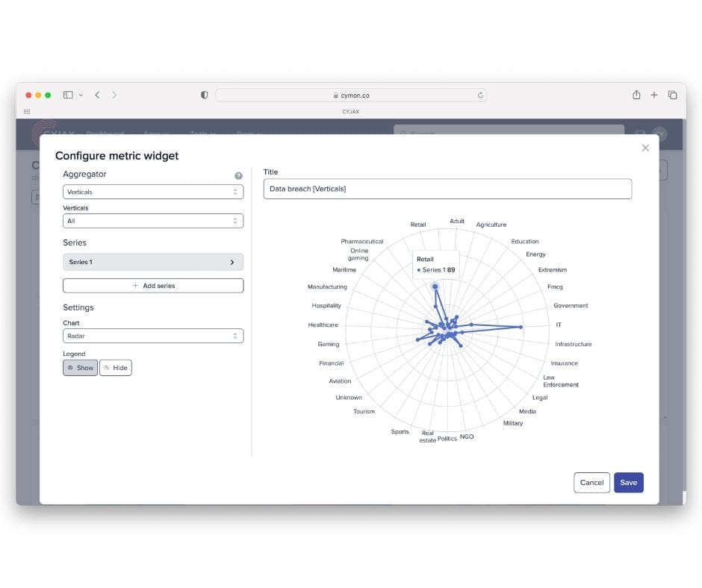Click the page reload icon in address bar
This screenshot has width=702, height=588.
[480, 95]
